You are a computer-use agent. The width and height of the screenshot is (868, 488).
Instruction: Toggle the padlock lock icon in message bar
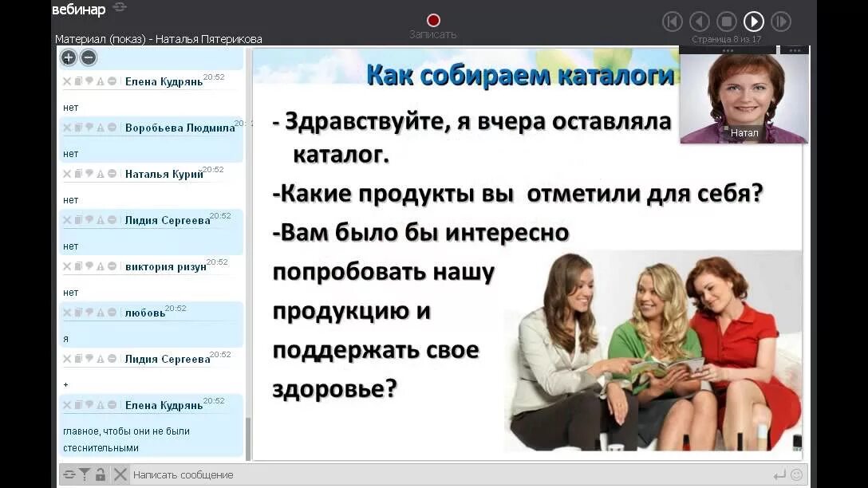(101, 474)
